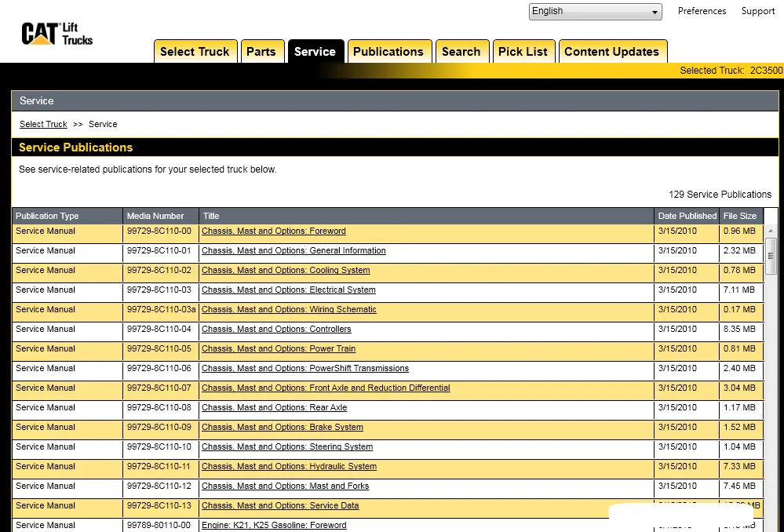Click file size 7.45 MB
This screenshot has width=784, height=532.
[x=739, y=486]
